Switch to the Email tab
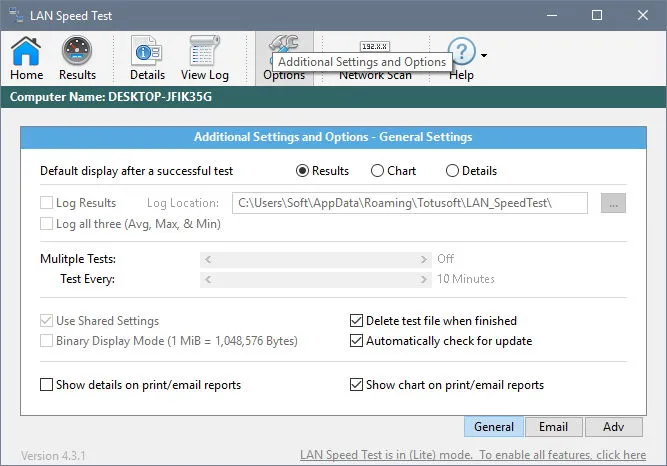The height and width of the screenshot is (466, 667). (553, 426)
